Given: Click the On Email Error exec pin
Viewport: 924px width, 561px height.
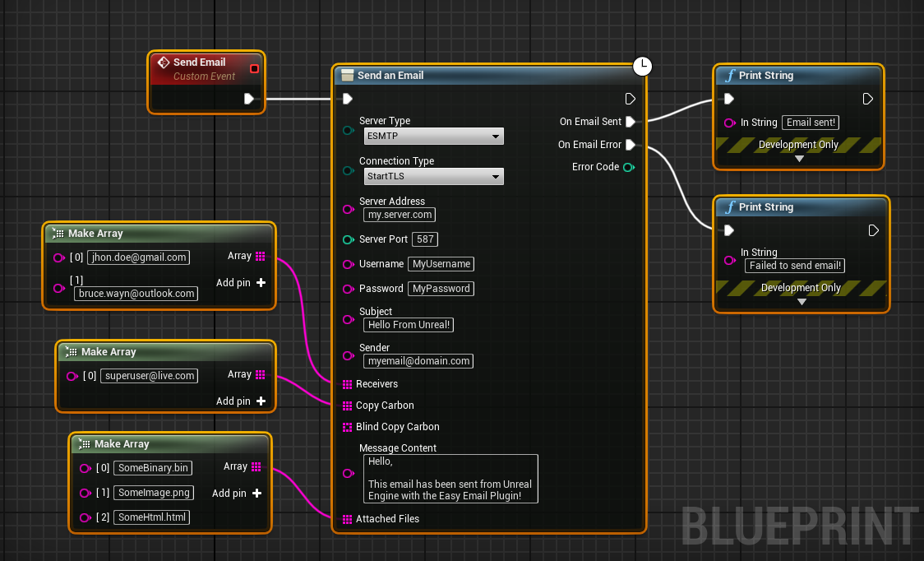Looking at the screenshot, I should click(630, 145).
